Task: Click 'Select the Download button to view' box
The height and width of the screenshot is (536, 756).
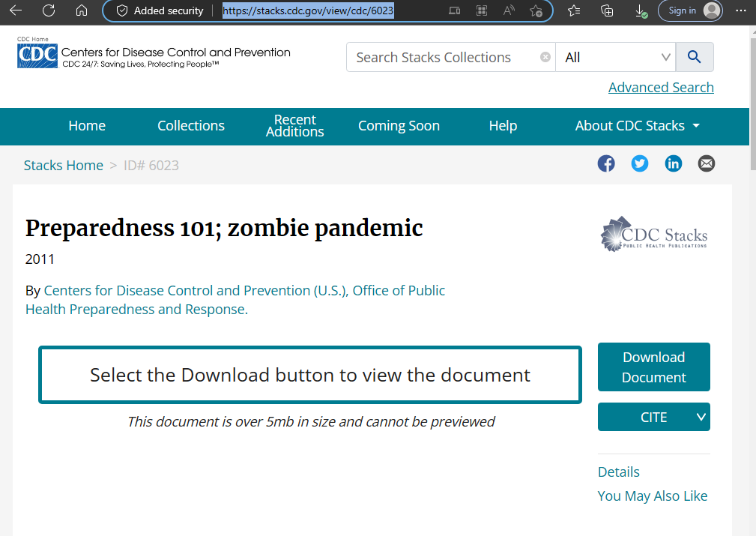Action: [x=310, y=375]
